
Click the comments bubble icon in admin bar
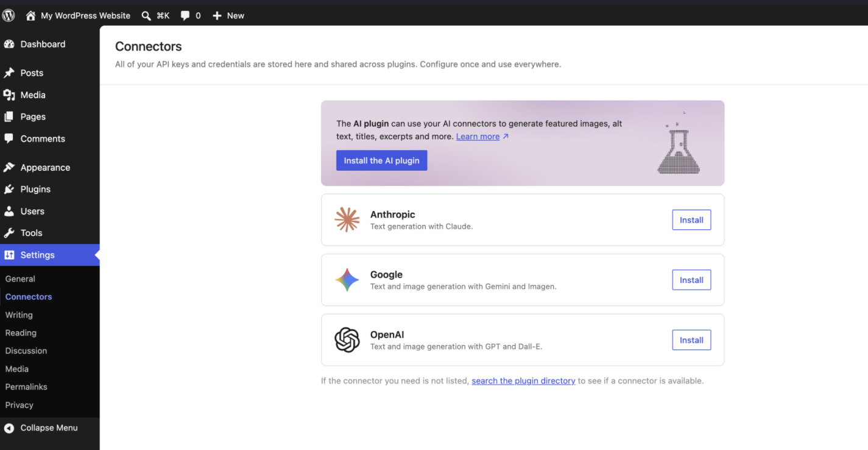pos(185,16)
